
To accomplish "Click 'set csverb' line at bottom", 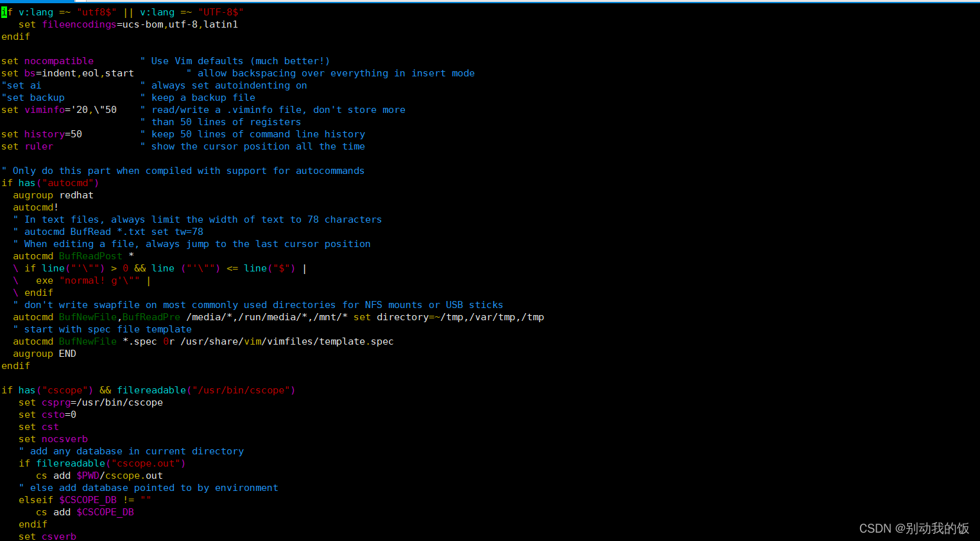I will point(47,537).
